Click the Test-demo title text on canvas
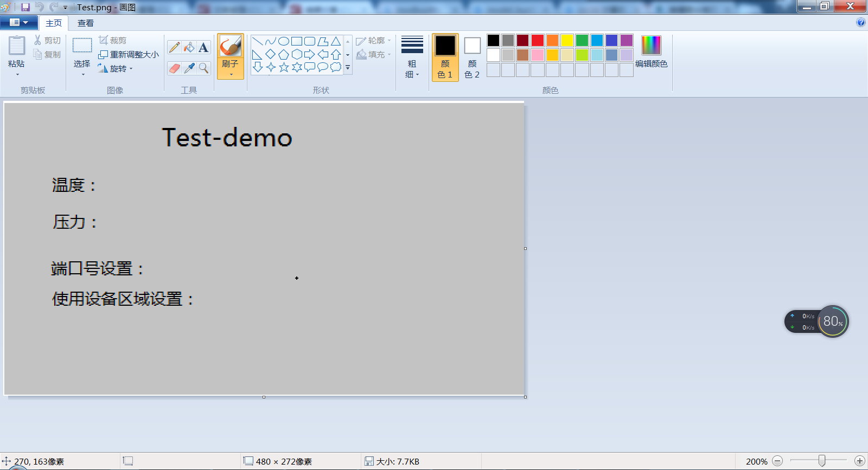This screenshot has height=470, width=868. tap(227, 138)
